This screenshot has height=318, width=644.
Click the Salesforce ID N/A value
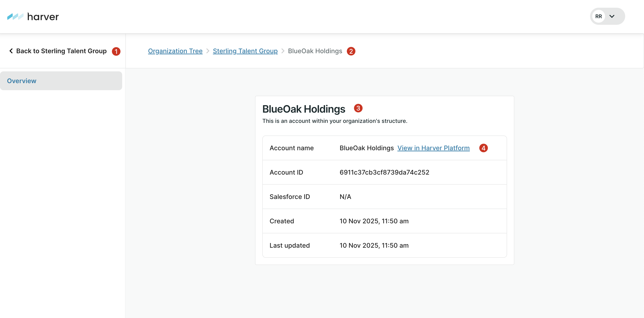(345, 197)
